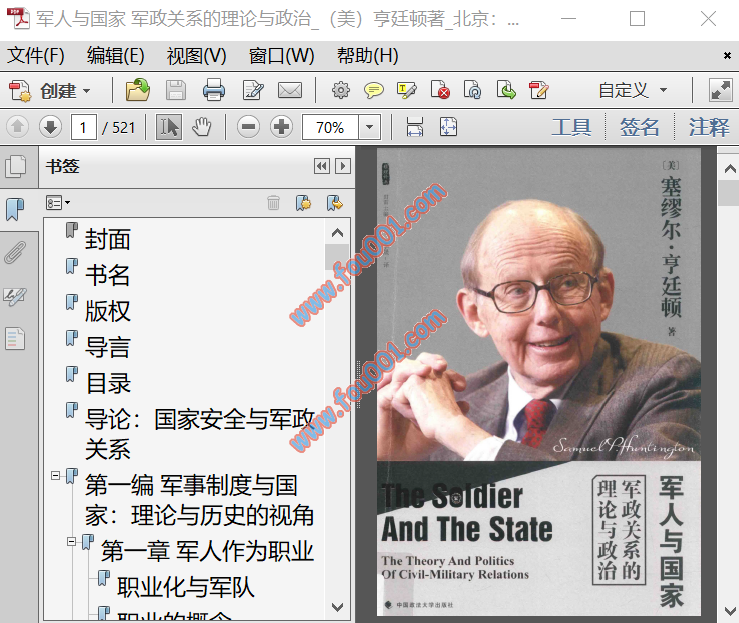Click the Open file folder icon
739x623 pixels.
[x=138, y=90]
